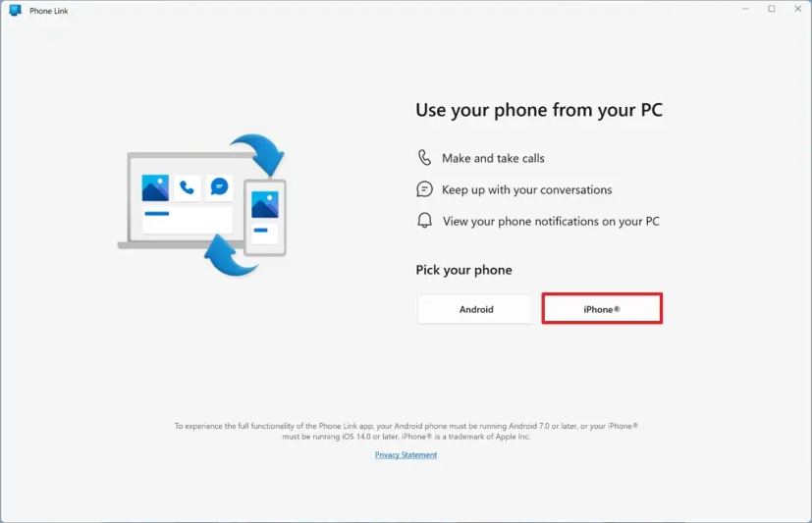This screenshot has height=523, width=812.
Task: Select the photo tile on the laptop illustration
Action: click(155, 187)
